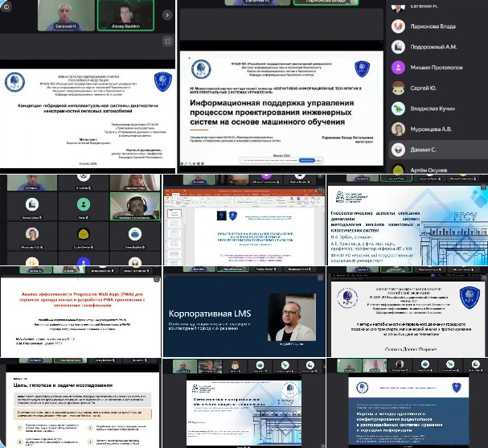Expand the urban transport slide to fullscreen
The width and height of the screenshot is (488, 448).
coord(483,278)
